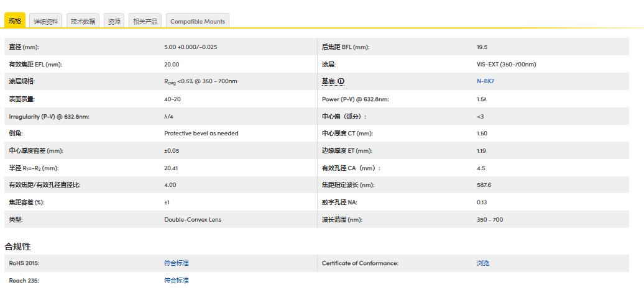The image size is (644, 308).
Task: Click the 587.6 design wavelength value
Action: point(484,185)
